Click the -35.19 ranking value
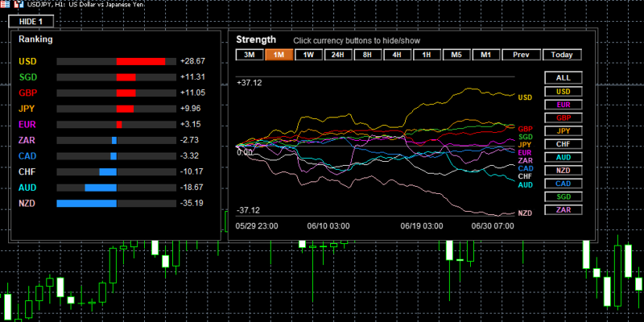 coord(192,204)
